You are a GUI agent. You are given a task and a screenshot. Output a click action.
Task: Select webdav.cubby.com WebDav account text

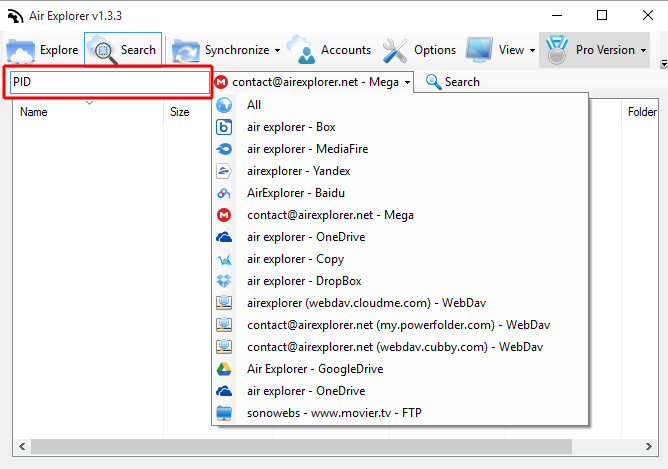tap(395, 347)
